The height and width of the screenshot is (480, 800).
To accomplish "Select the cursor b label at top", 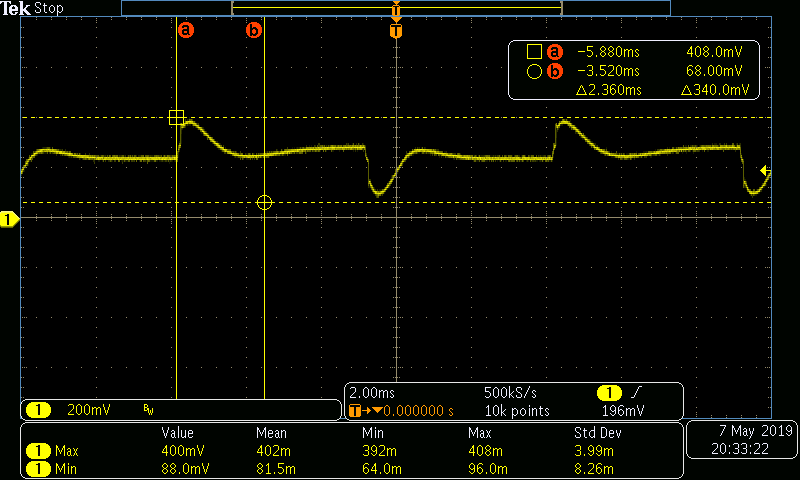I will coord(254,30).
